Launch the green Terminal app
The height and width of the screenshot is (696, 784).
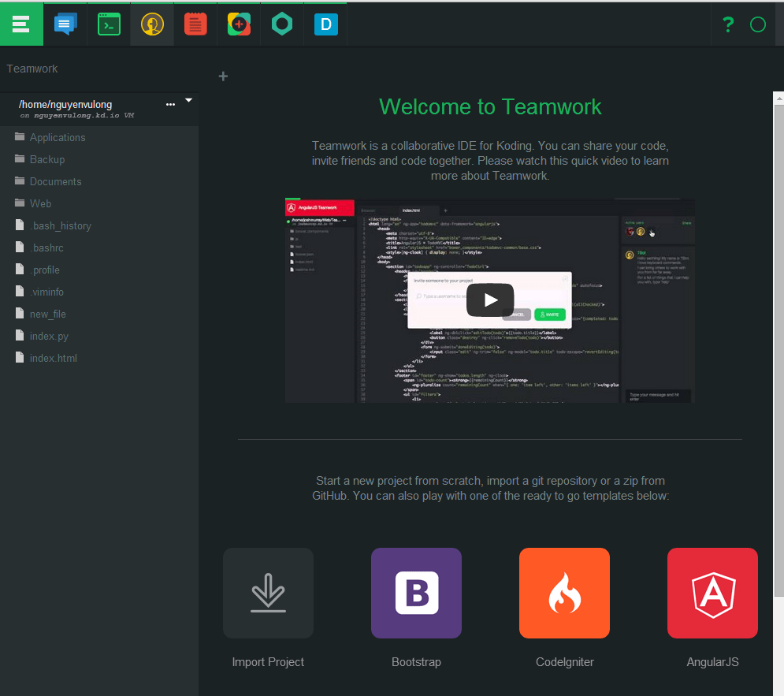click(109, 24)
